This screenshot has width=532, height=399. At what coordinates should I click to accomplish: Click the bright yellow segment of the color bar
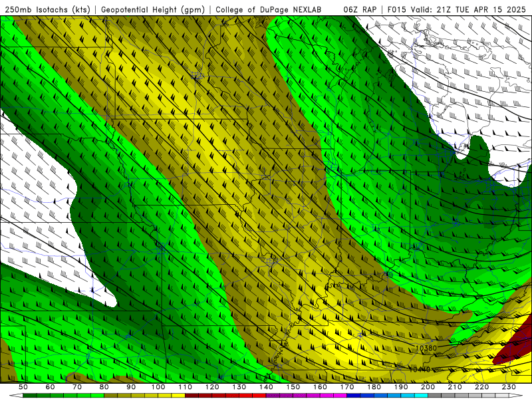click(x=178, y=396)
